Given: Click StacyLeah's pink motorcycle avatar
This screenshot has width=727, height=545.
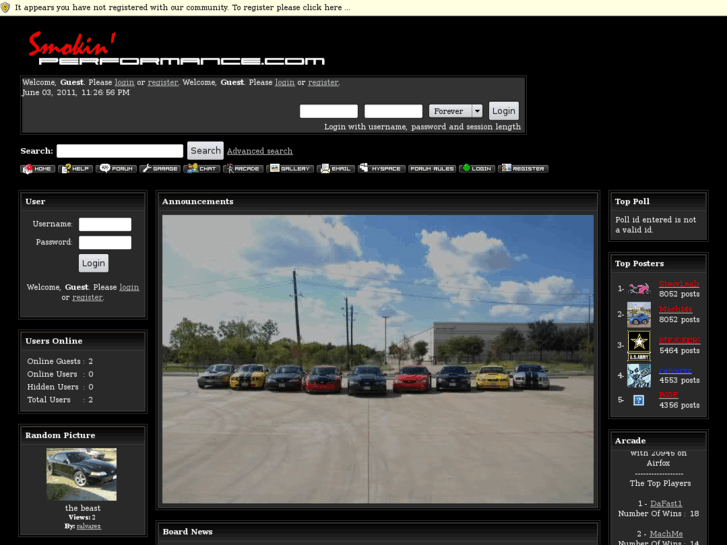Looking at the screenshot, I should tap(639, 289).
